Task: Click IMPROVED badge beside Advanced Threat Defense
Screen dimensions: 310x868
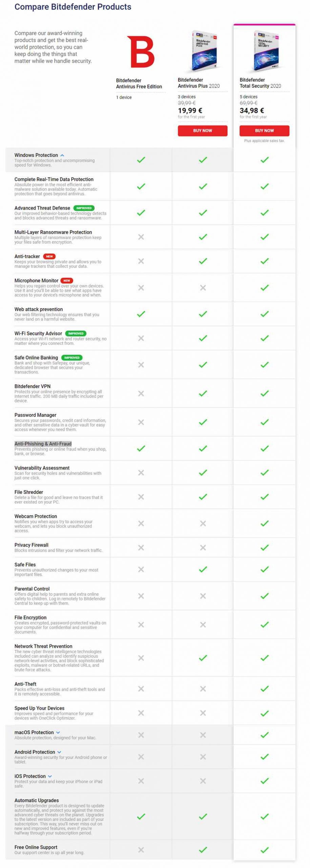Action: click(x=84, y=208)
